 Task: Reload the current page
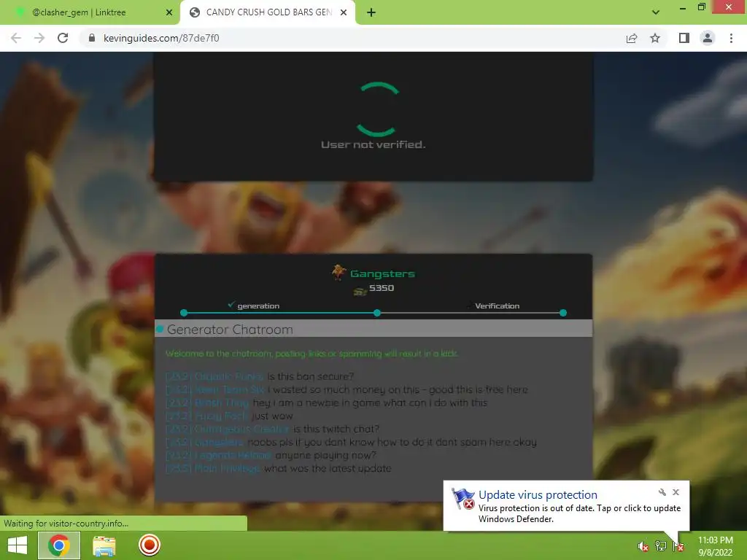pyautogui.click(x=63, y=38)
